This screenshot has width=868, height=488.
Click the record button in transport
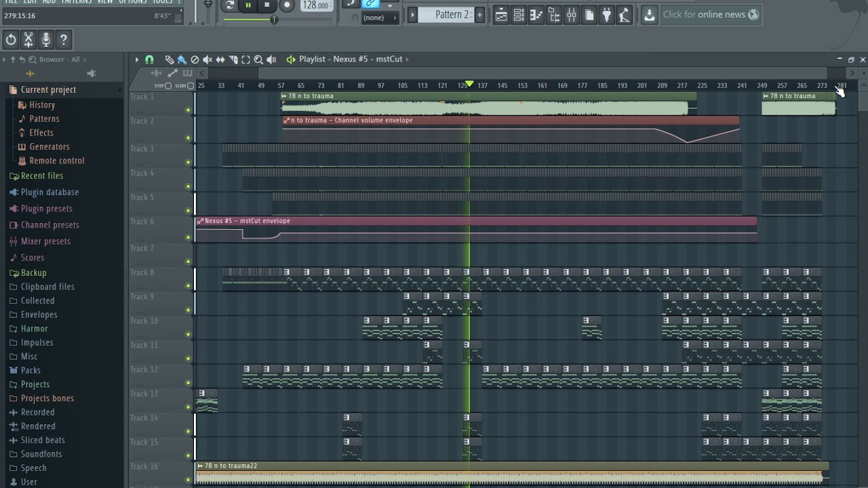[287, 5]
